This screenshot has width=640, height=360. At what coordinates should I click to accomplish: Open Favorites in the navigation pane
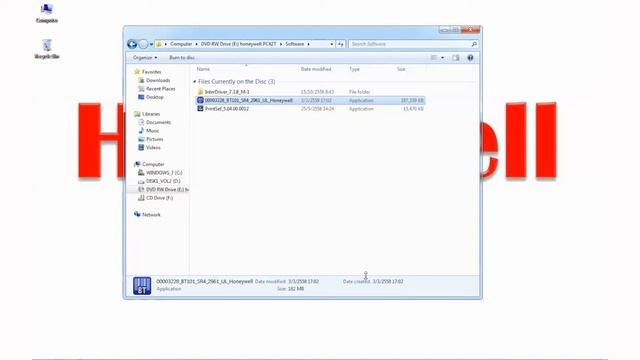click(x=151, y=72)
